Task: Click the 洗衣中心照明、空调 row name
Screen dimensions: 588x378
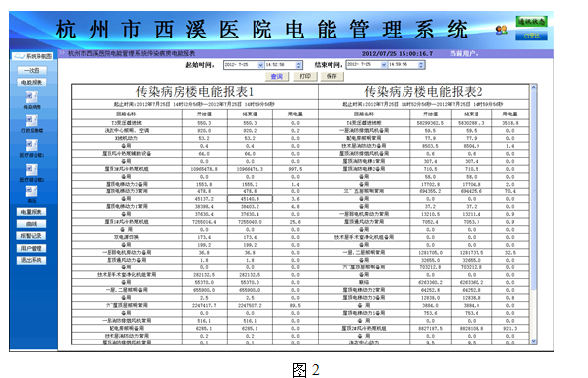Action: pos(126,131)
